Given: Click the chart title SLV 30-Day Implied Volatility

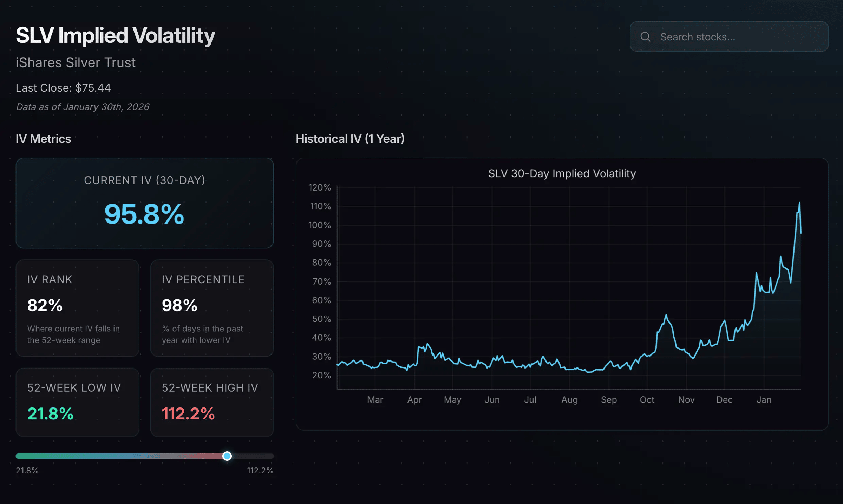Looking at the screenshot, I should (562, 173).
